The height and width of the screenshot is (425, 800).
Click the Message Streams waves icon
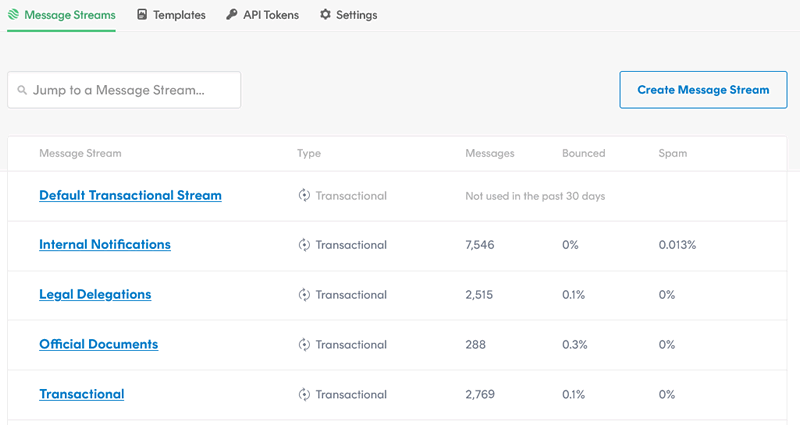13,15
